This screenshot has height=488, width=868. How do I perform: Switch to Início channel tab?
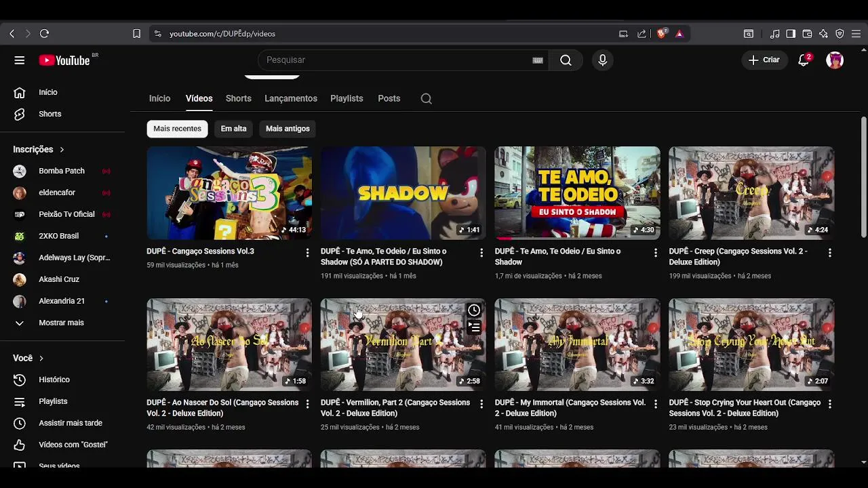click(x=159, y=99)
